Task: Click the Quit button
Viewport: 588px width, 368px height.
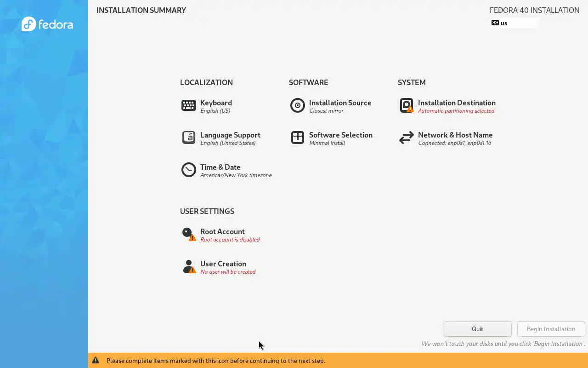Action: tap(477, 329)
